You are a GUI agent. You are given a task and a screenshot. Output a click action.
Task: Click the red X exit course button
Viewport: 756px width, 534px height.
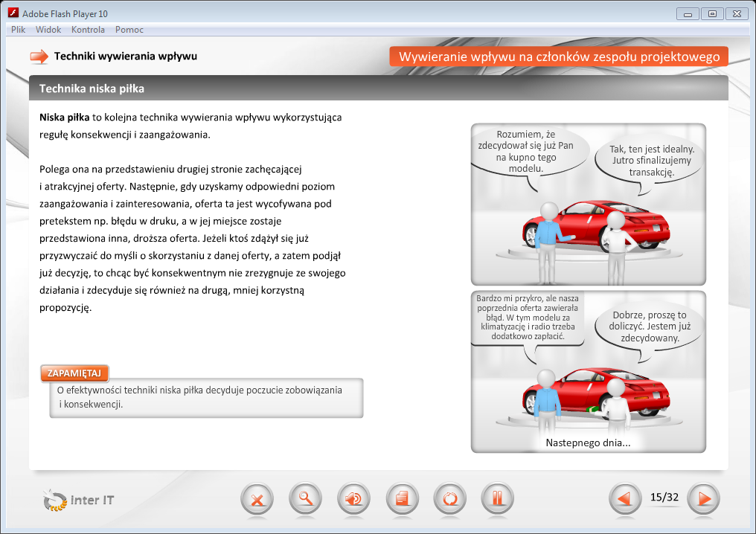click(x=257, y=498)
